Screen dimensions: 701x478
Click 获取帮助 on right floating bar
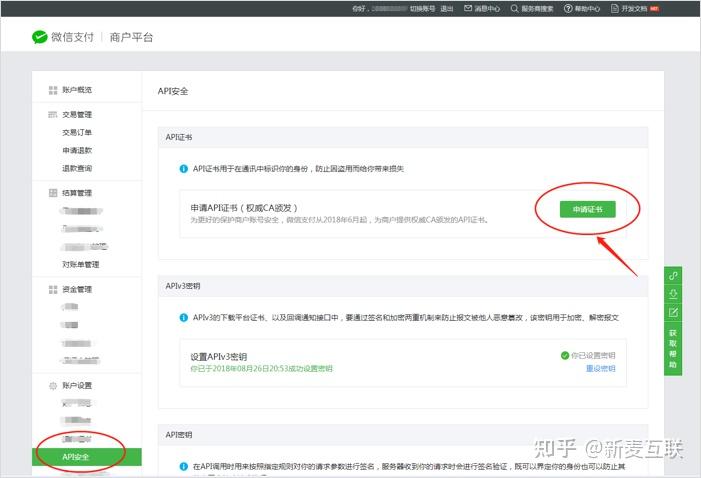[673, 349]
